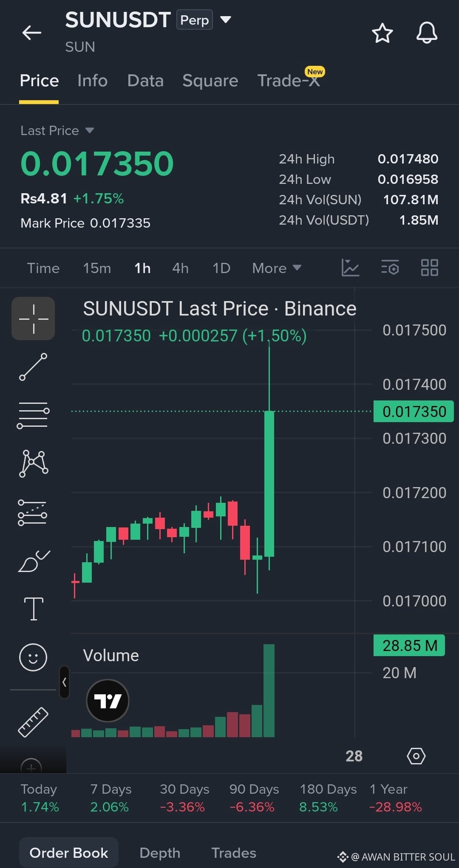Open the emoji sticker tool

click(33, 657)
